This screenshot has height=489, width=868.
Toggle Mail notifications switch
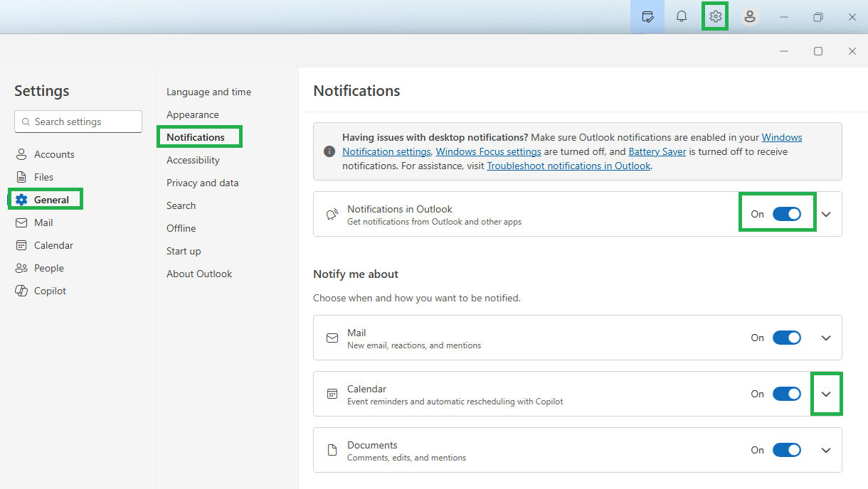(787, 338)
